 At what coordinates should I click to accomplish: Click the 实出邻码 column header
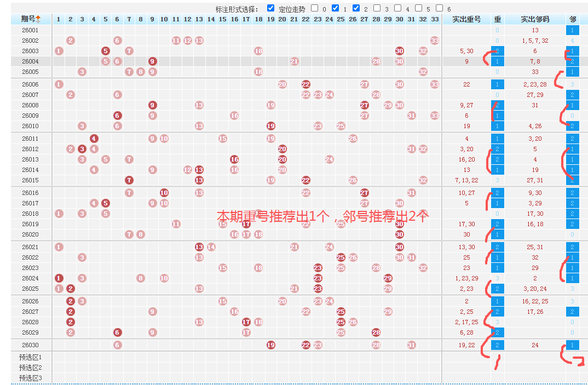tap(535, 19)
